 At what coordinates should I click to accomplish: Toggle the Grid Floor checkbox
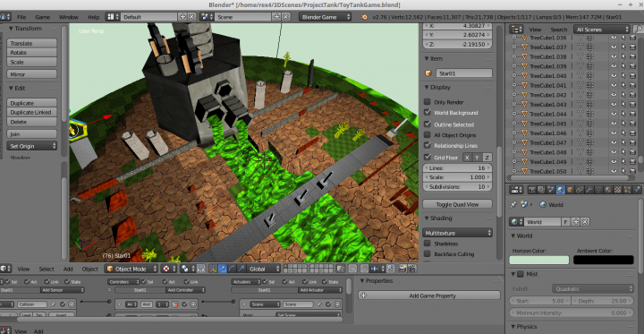pos(428,157)
